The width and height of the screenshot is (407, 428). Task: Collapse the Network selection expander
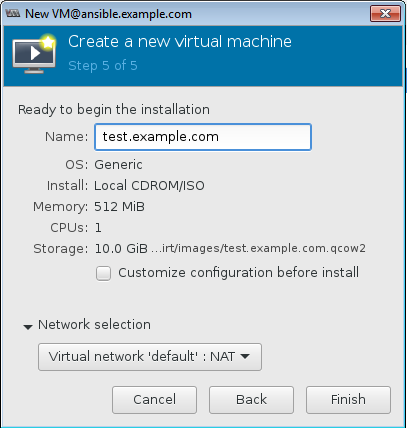click(x=28, y=327)
